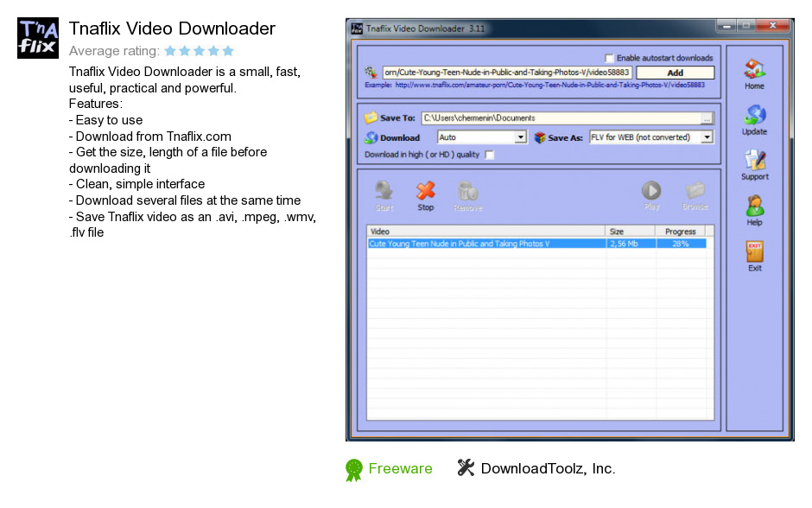This screenshot has width=812, height=508.
Task: Click the Home icon in the sidebar
Action: (754, 69)
